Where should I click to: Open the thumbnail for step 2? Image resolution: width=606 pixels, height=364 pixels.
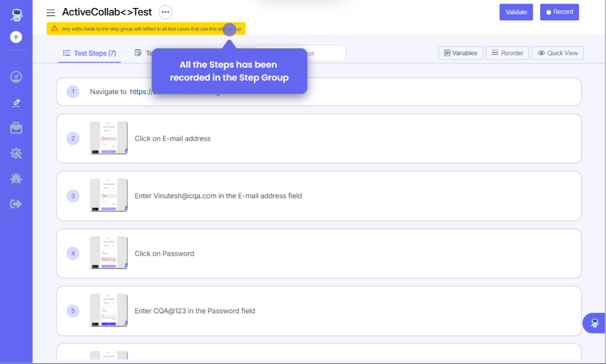tap(109, 138)
